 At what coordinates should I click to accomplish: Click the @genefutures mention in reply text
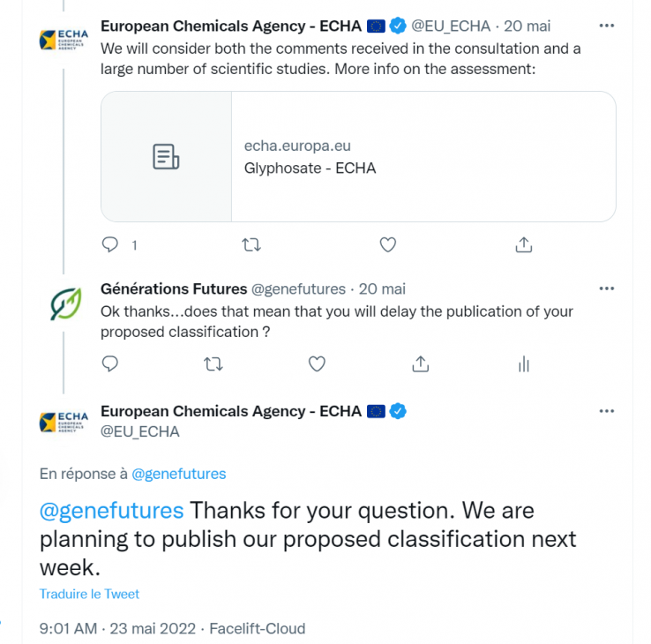112,510
